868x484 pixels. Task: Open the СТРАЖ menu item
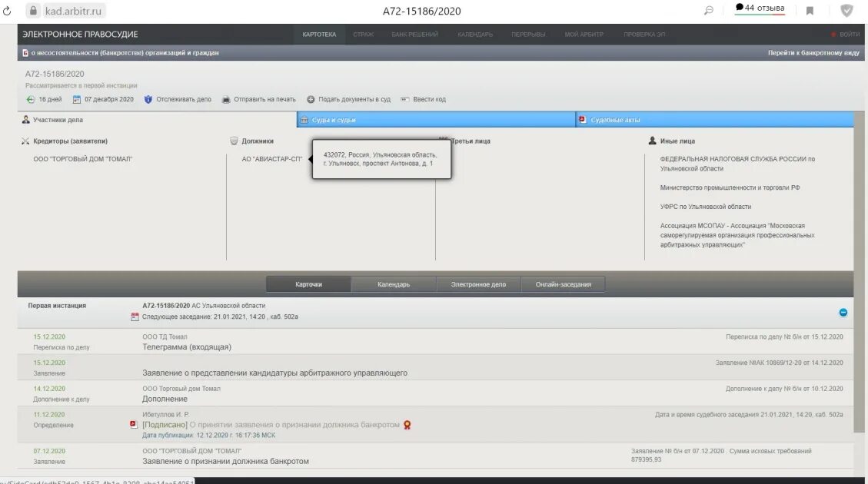tap(363, 35)
